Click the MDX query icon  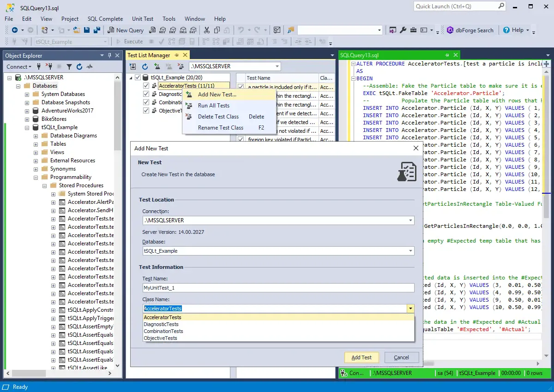click(x=162, y=30)
